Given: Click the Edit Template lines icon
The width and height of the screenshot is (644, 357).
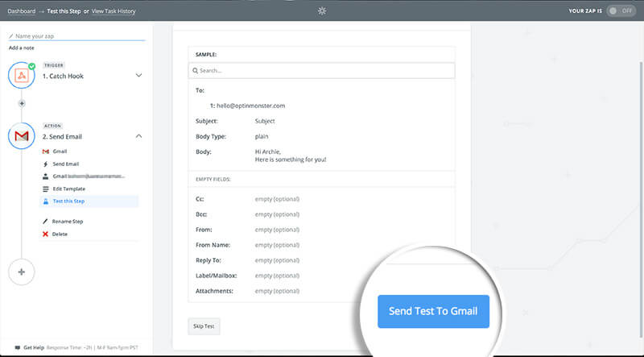Looking at the screenshot, I should coord(46,189).
